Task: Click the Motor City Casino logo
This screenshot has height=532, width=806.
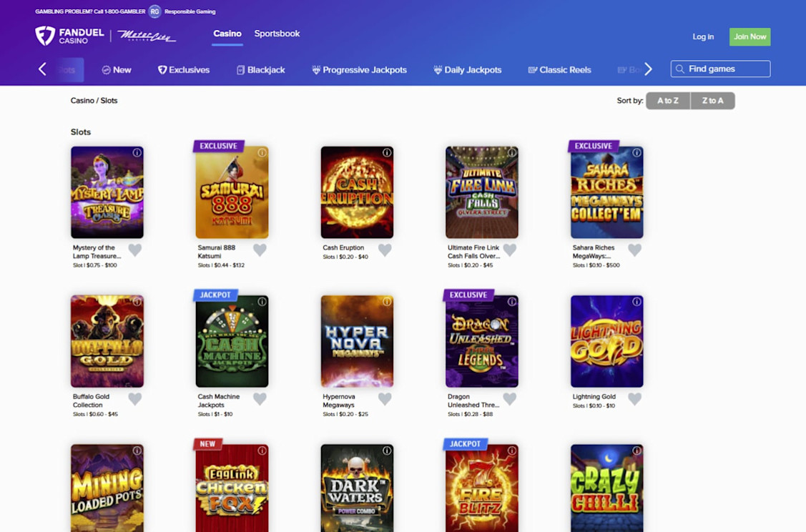Action: pos(147,36)
